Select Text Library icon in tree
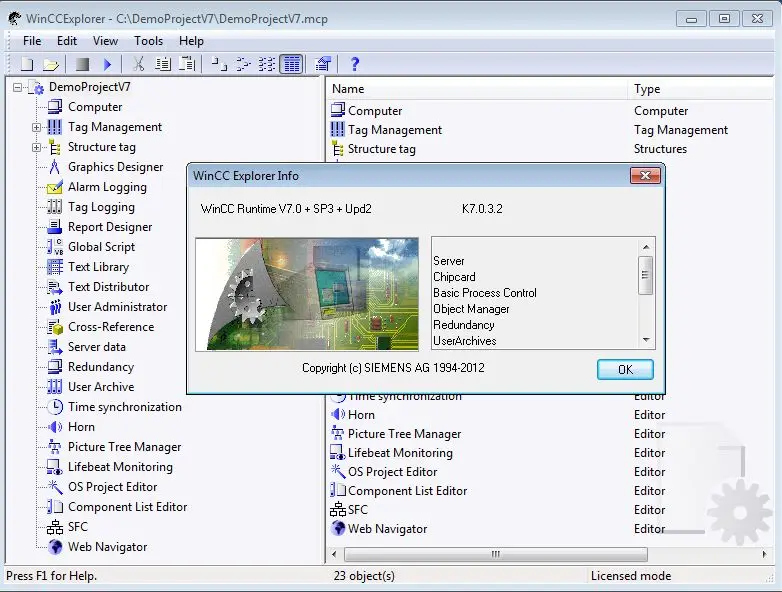 click(54, 267)
